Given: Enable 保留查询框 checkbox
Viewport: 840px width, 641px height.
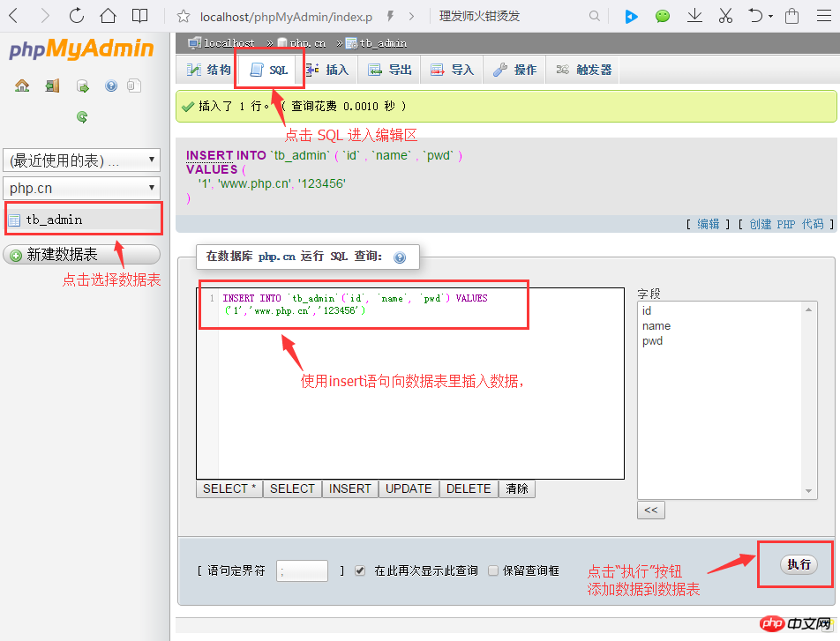Looking at the screenshot, I should point(492,570).
